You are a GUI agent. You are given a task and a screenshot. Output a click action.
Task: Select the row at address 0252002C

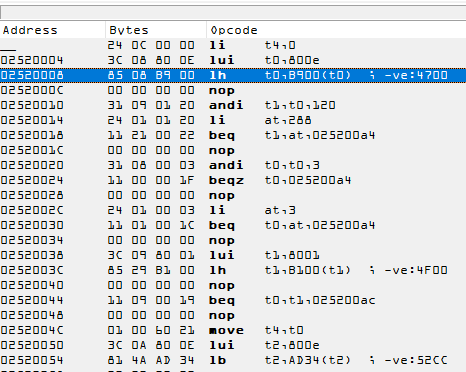tap(233, 210)
